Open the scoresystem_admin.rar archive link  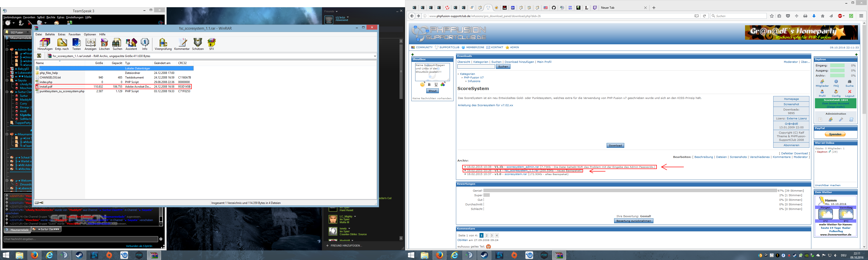click(x=523, y=167)
